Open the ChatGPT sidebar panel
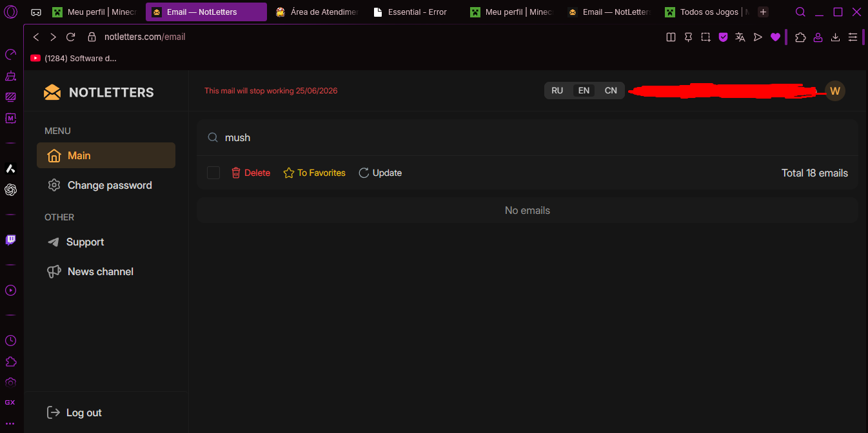 (10, 189)
